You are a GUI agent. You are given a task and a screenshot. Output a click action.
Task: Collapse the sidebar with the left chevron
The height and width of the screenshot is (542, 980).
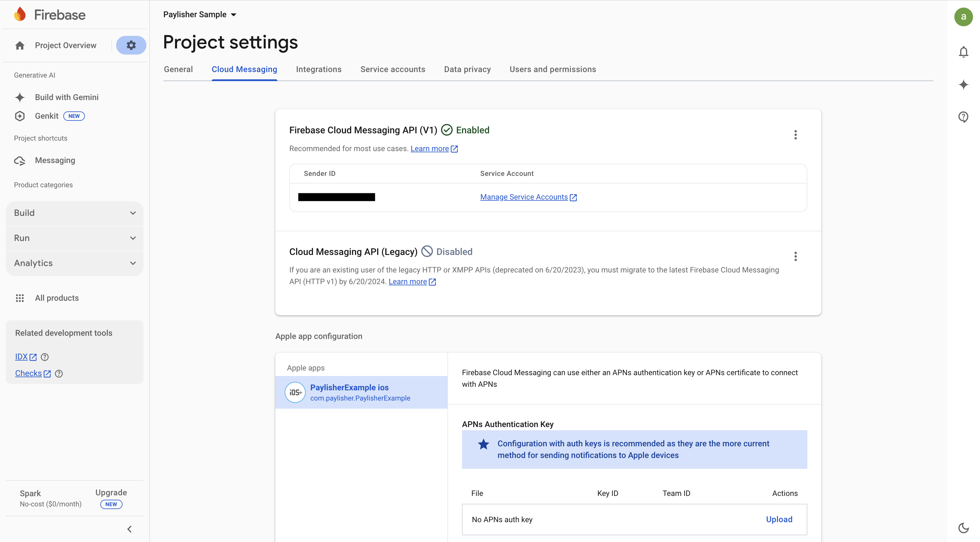tap(129, 529)
